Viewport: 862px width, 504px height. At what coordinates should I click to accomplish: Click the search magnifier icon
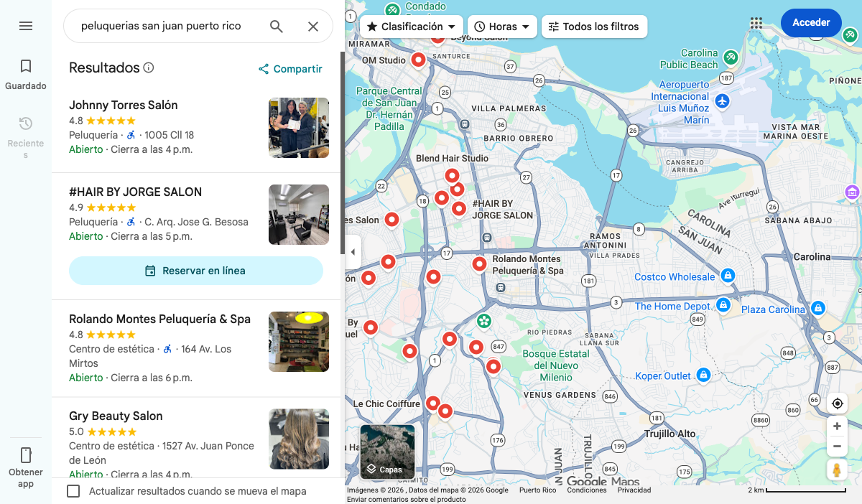pyautogui.click(x=277, y=26)
